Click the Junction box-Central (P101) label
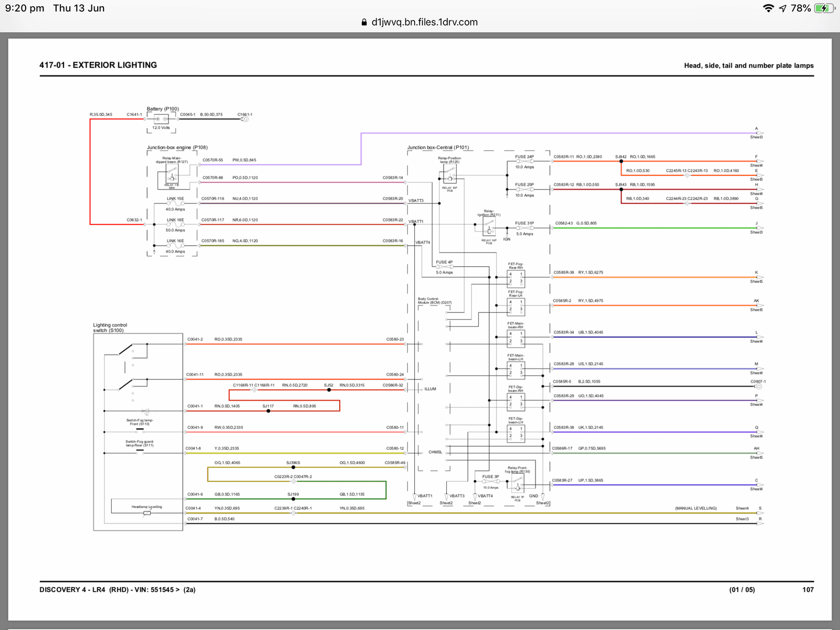 (438, 148)
